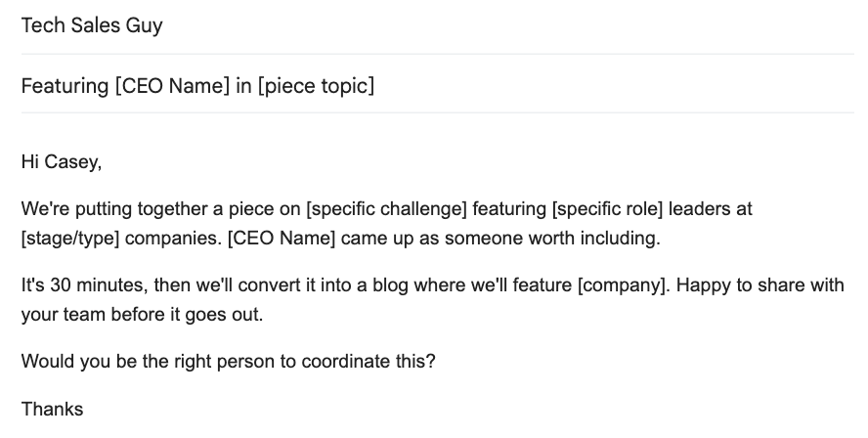Click [piece topic] placeholder in the subject
This screenshot has height=438, width=868.
coord(317,86)
